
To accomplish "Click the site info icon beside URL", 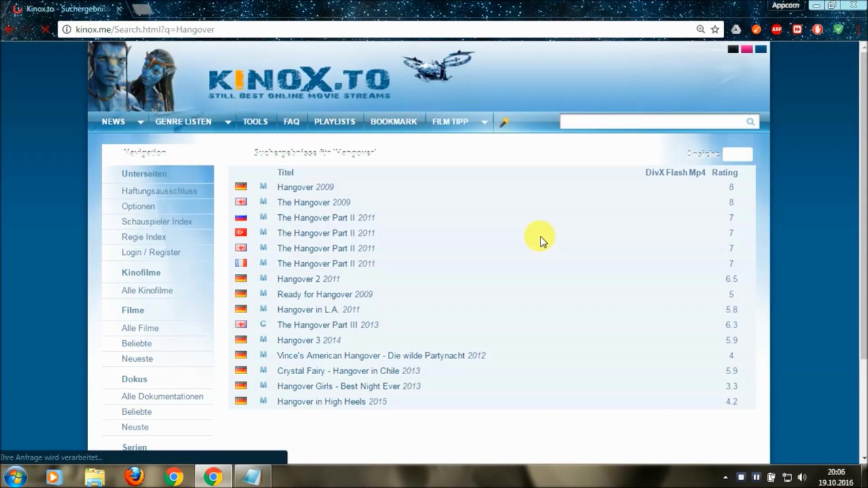I will pos(66,30).
